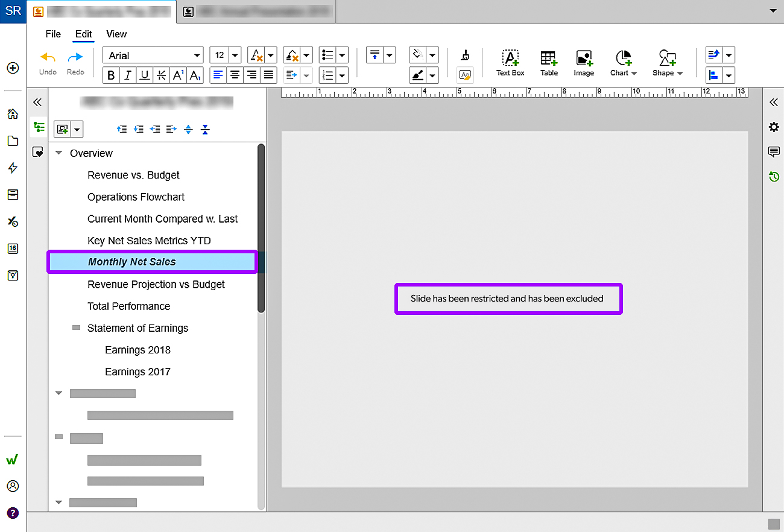
Task: Open the Chart insert dropdown
Action: tap(624, 63)
